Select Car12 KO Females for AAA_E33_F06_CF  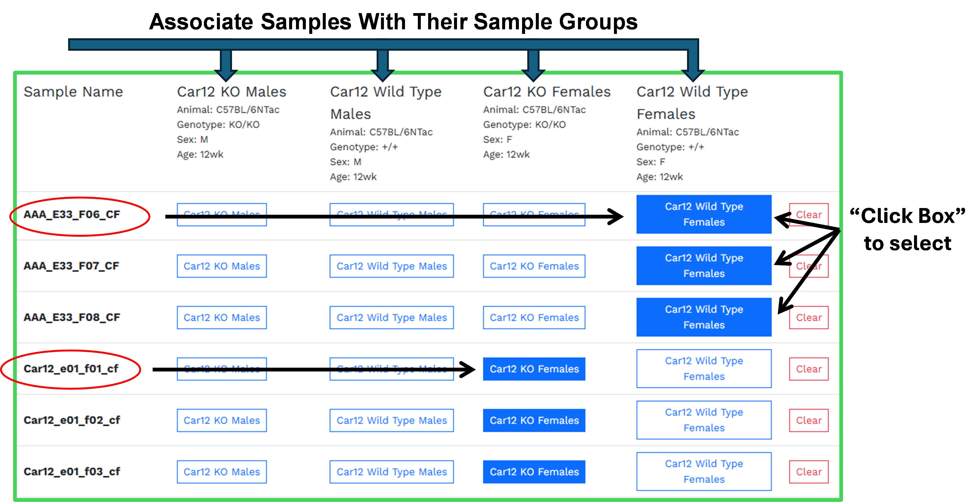[x=534, y=215]
